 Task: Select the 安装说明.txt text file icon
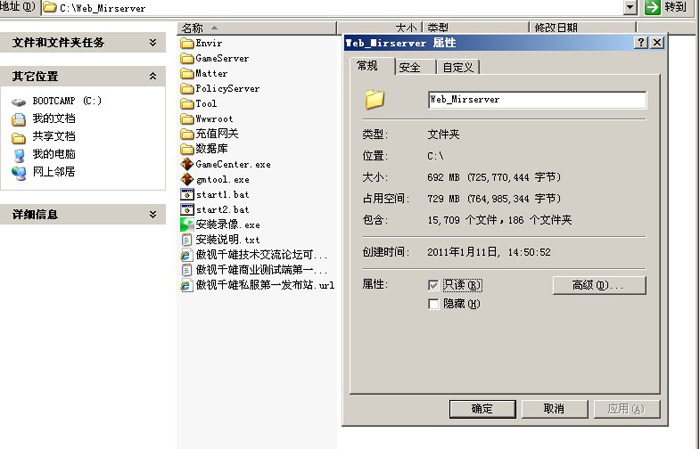(187, 240)
